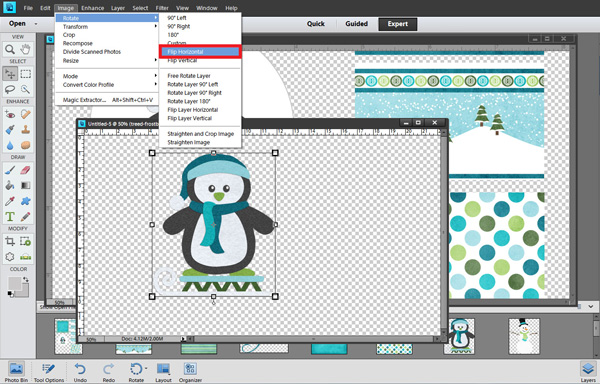Screen dimensions: 600x384
Task: Select the Paint Bucket tool
Action: [x=10, y=185]
